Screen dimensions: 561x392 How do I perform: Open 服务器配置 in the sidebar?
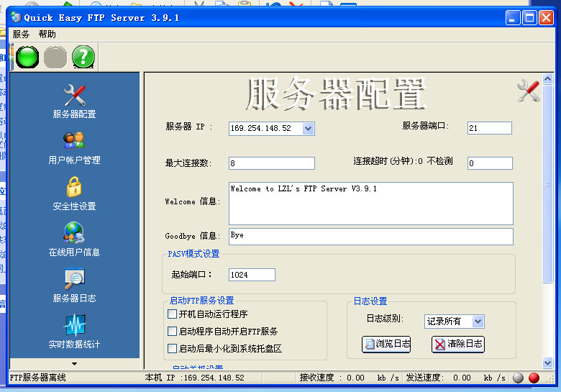74,101
